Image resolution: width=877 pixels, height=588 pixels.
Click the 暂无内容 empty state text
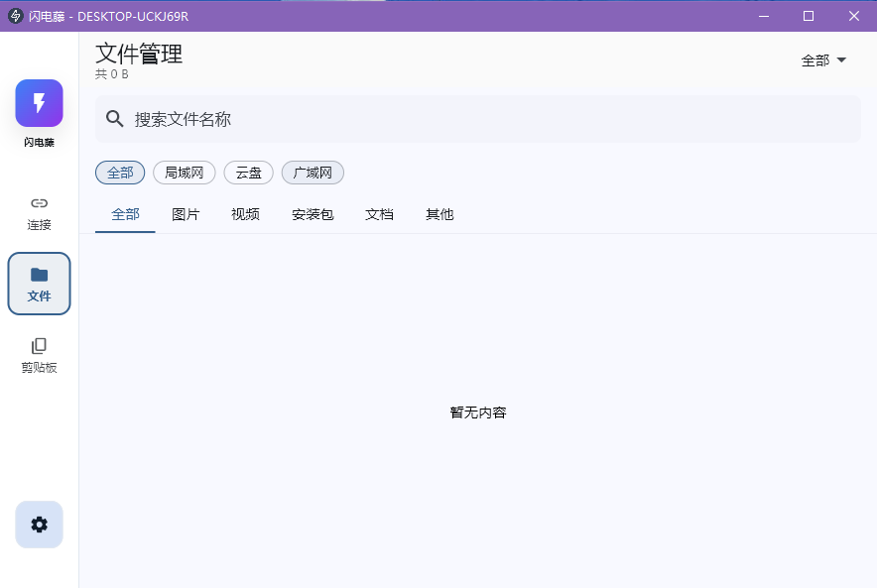pos(477,412)
